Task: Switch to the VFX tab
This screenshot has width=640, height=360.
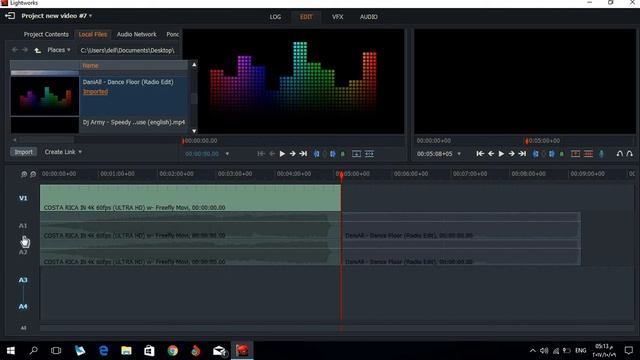Action: click(x=338, y=17)
